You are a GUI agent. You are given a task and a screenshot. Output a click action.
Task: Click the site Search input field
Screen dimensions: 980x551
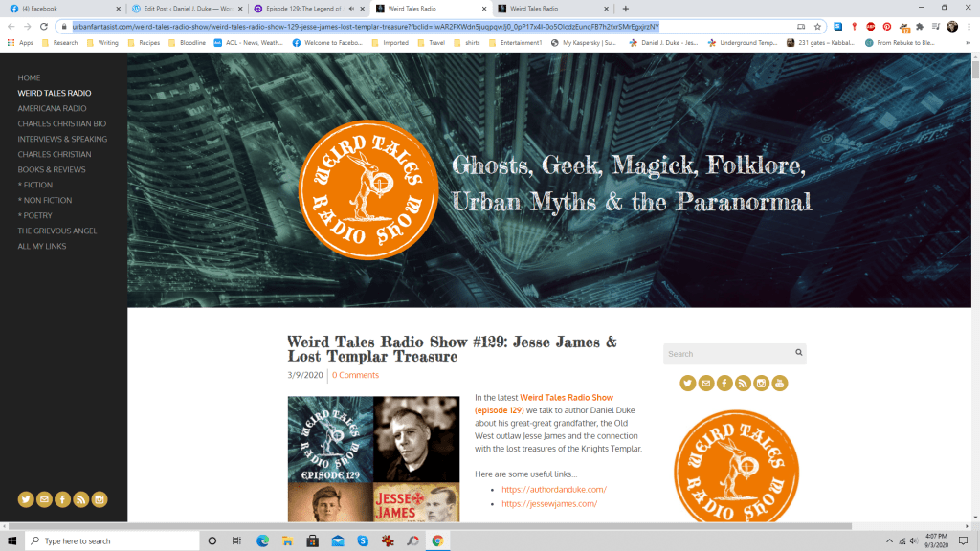[727, 354]
